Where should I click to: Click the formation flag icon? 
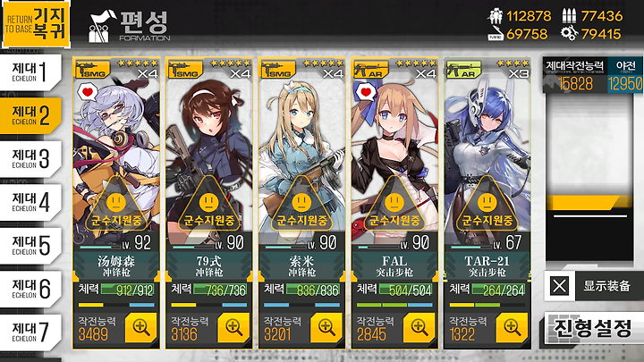(x=100, y=27)
